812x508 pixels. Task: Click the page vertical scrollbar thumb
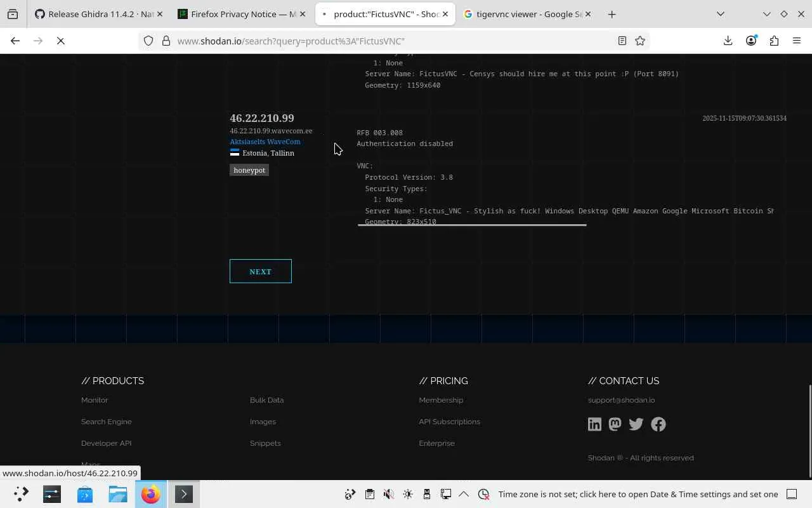point(809,431)
